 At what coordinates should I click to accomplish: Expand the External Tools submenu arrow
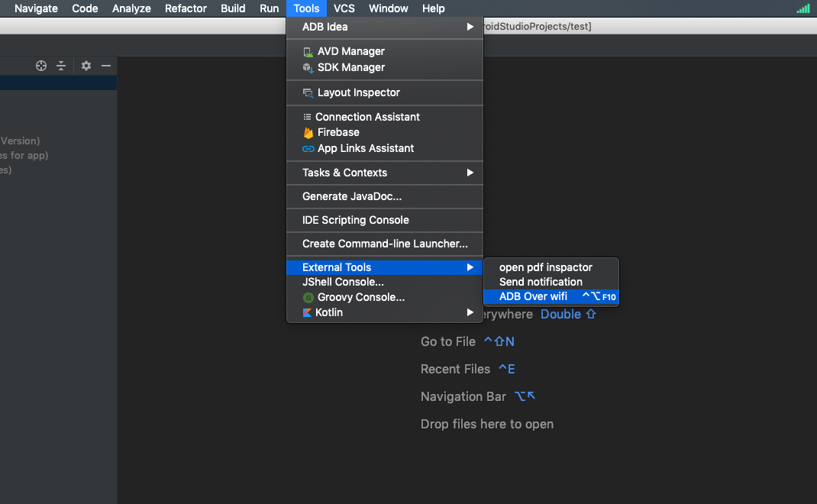(470, 267)
